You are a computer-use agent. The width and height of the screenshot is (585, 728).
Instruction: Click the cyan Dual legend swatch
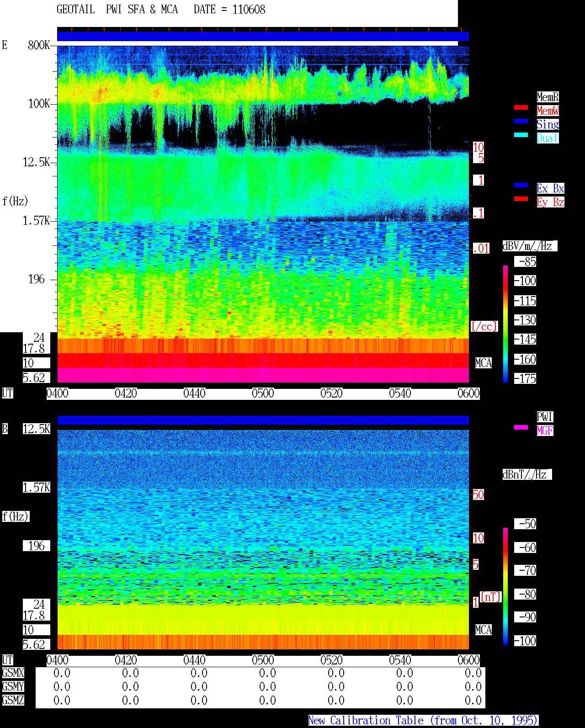click(x=521, y=135)
